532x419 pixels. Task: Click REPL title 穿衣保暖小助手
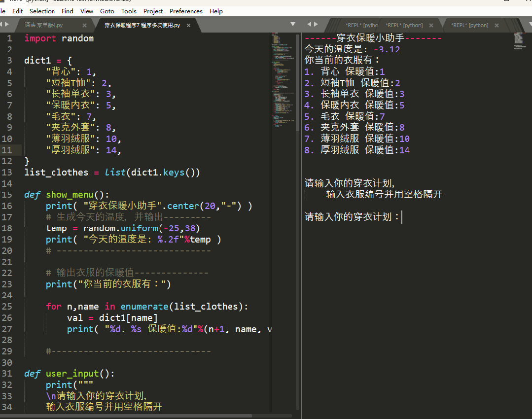point(370,38)
